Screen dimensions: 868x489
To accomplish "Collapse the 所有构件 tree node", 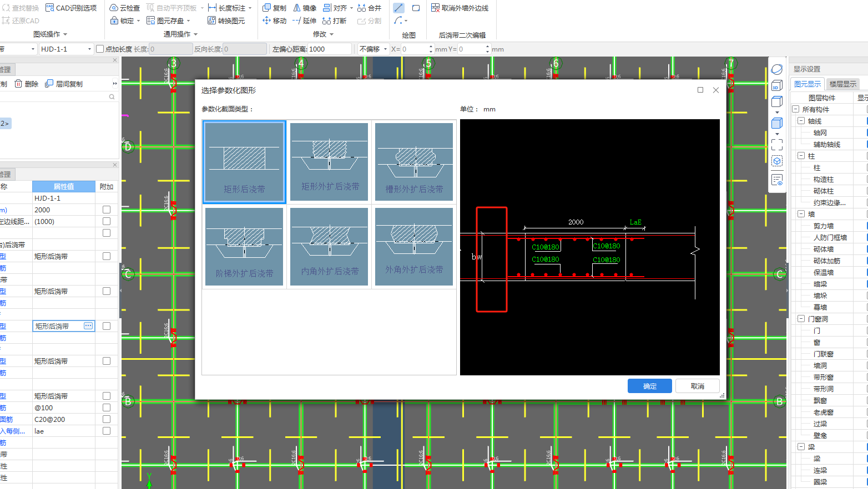I will click(795, 109).
